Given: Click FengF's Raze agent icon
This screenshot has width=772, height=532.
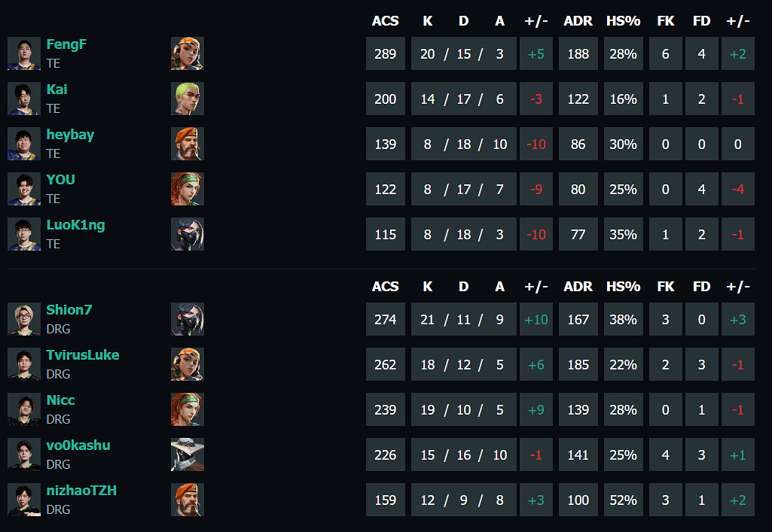Looking at the screenshot, I should [x=187, y=53].
